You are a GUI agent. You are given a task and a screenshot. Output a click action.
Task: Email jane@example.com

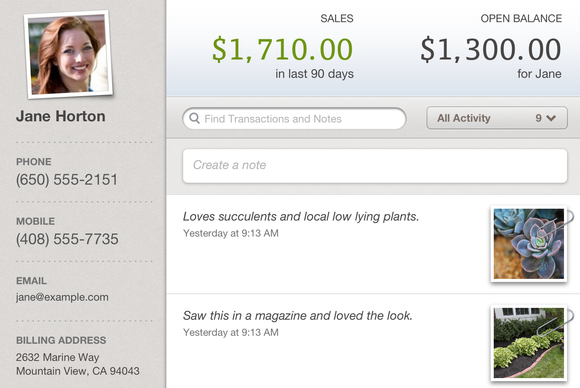(x=62, y=297)
